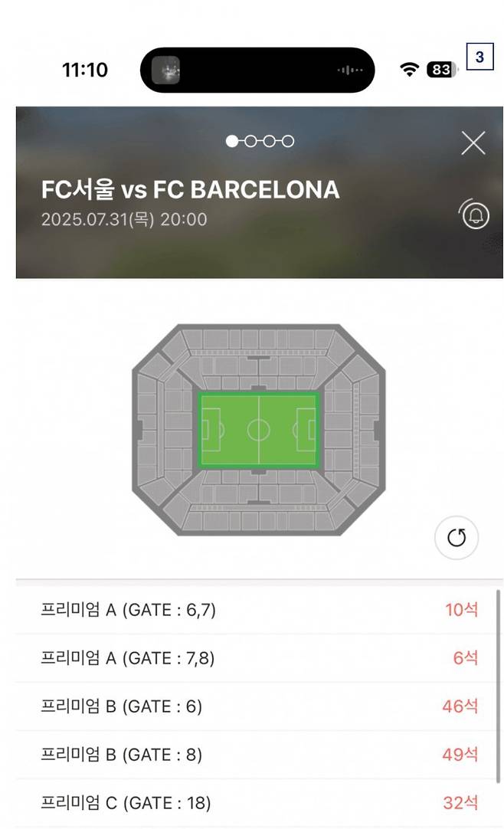Choose 프리미엄 B (GATE : 8) row

click(x=121, y=755)
